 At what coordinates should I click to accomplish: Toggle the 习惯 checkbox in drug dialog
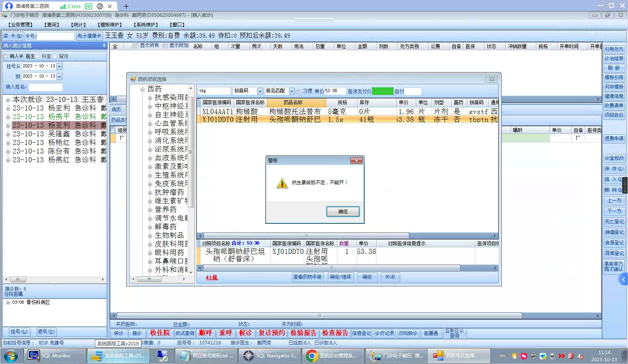299,91
